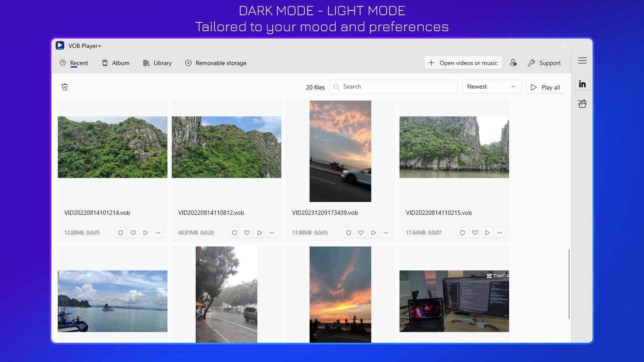Open the hamburger menu
This screenshot has height=362, width=644.
582,61
